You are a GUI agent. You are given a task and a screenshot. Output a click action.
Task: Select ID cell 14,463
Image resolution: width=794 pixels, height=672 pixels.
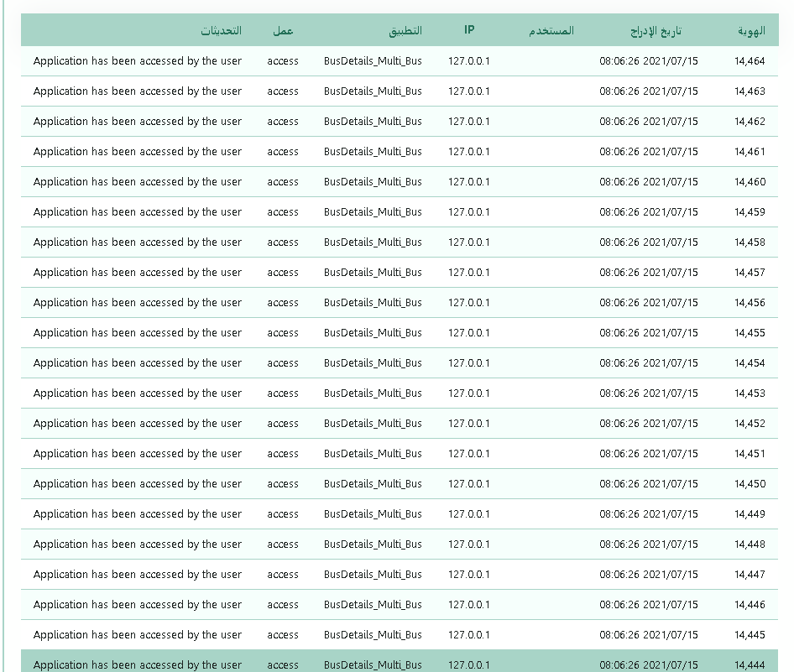(750, 91)
